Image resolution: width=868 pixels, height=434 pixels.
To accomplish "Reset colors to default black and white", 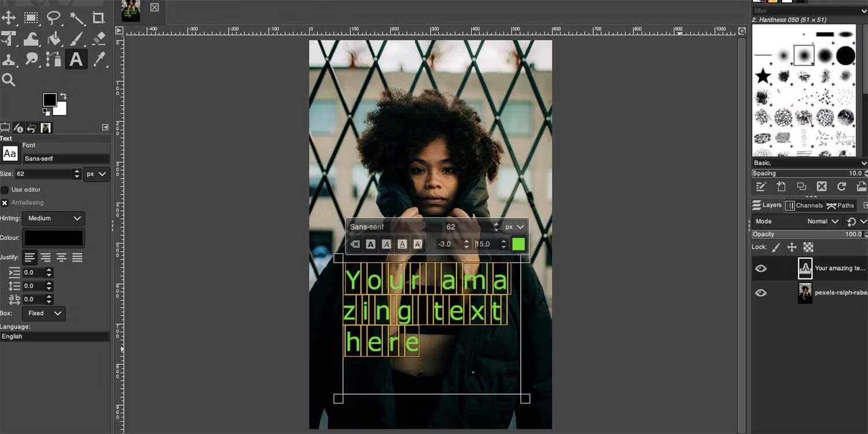I will pyautogui.click(x=46, y=112).
